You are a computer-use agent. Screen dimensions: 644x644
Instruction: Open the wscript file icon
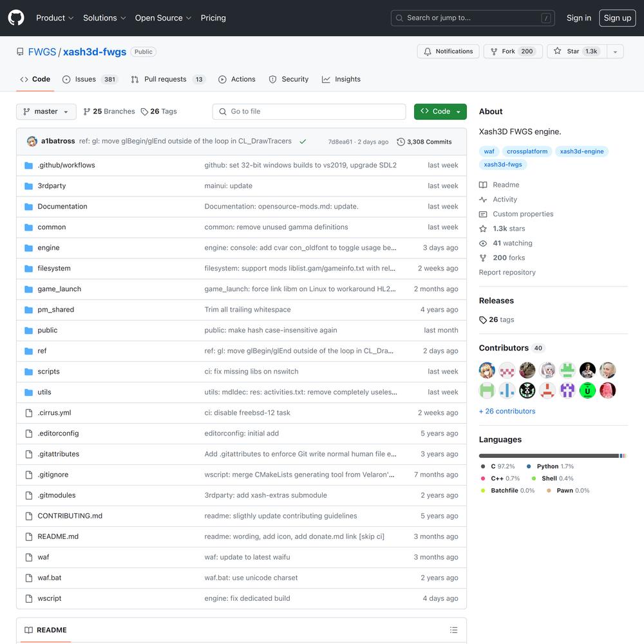click(x=29, y=598)
